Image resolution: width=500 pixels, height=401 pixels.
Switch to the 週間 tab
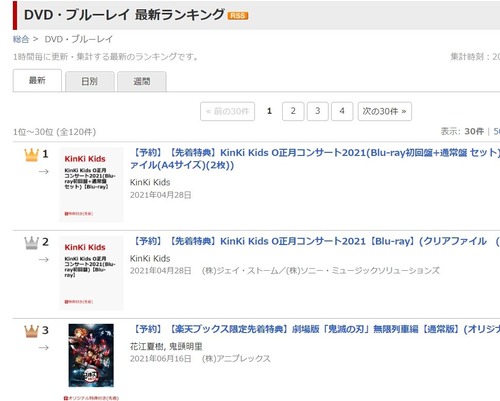pos(142,81)
